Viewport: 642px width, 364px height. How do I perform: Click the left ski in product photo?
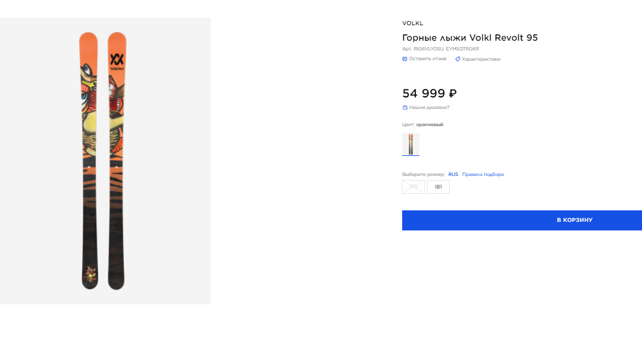(x=88, y=161)
